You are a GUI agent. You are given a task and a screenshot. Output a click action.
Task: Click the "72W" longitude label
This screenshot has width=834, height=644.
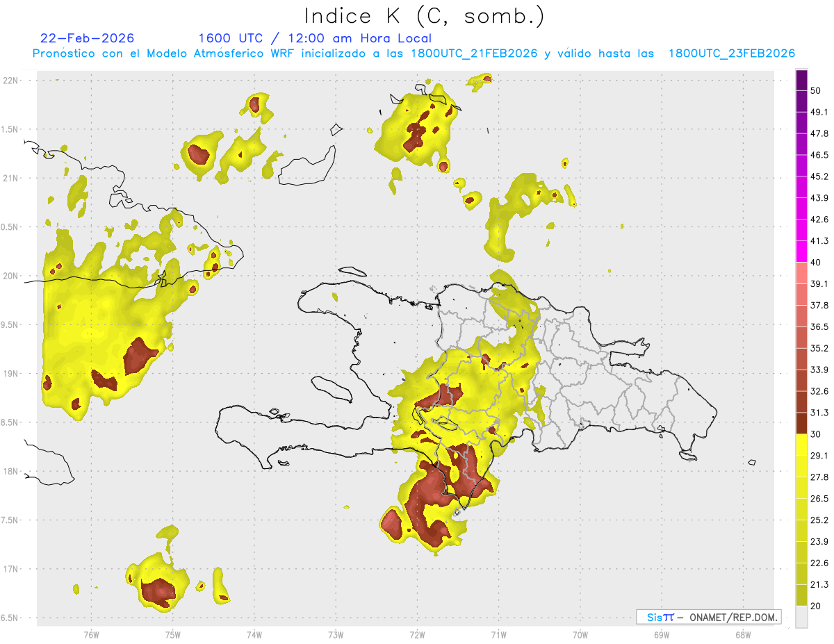pyautogui.click(x=417, y=635)
